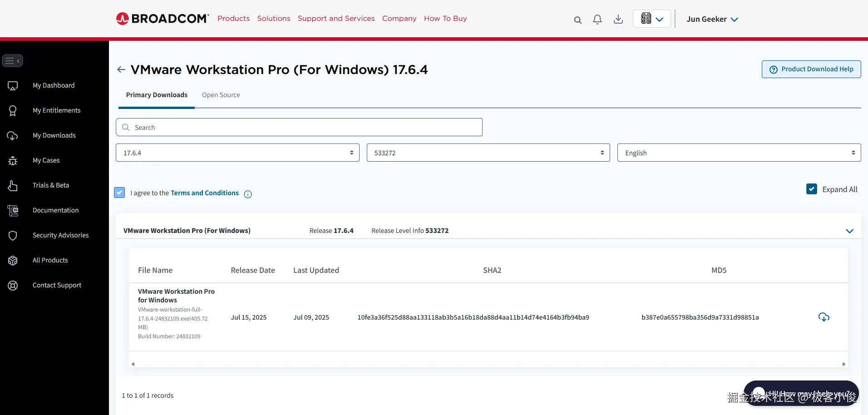Open the chat help bubble
Viewport: 868px width, 415px height.
tap(801, 393)
